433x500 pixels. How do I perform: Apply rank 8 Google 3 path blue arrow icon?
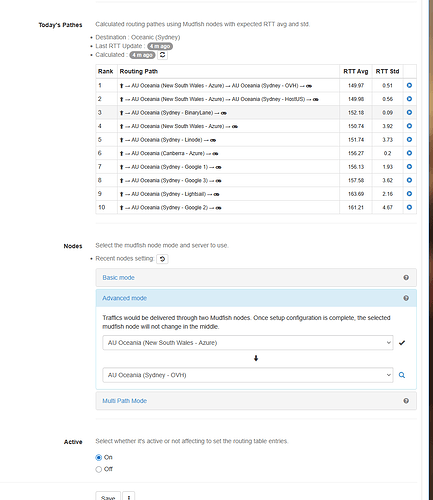(409, 180)
